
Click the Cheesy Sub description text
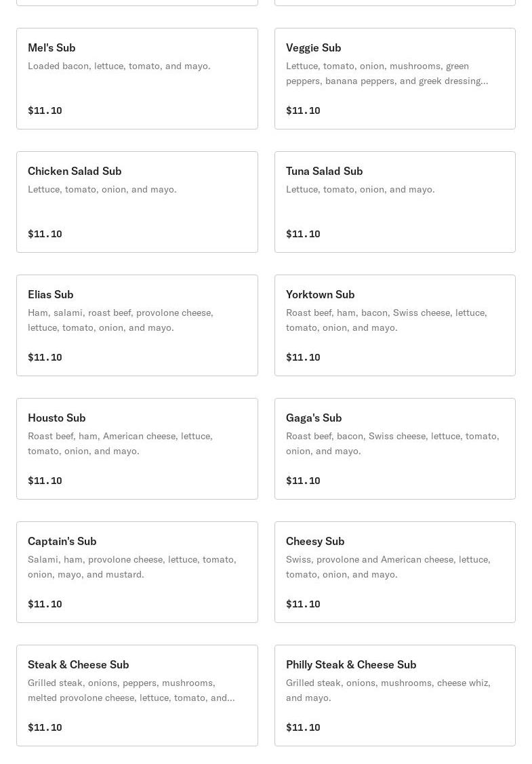pyautogui.click(x=388, y=567)
